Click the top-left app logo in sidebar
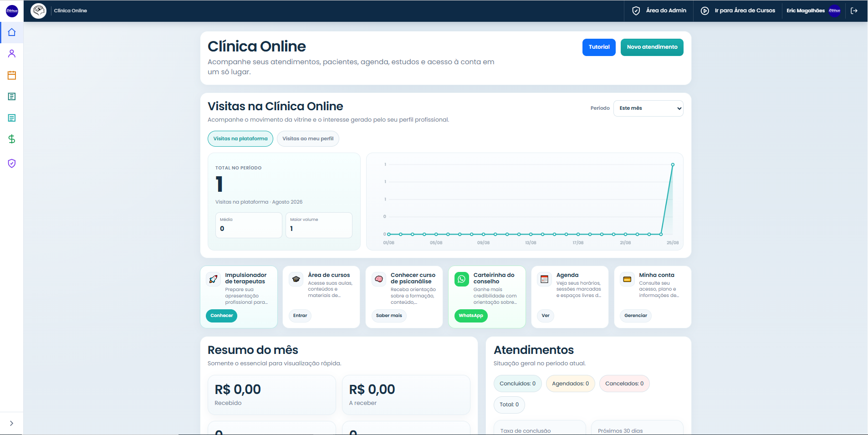 (x=12, y=11)
